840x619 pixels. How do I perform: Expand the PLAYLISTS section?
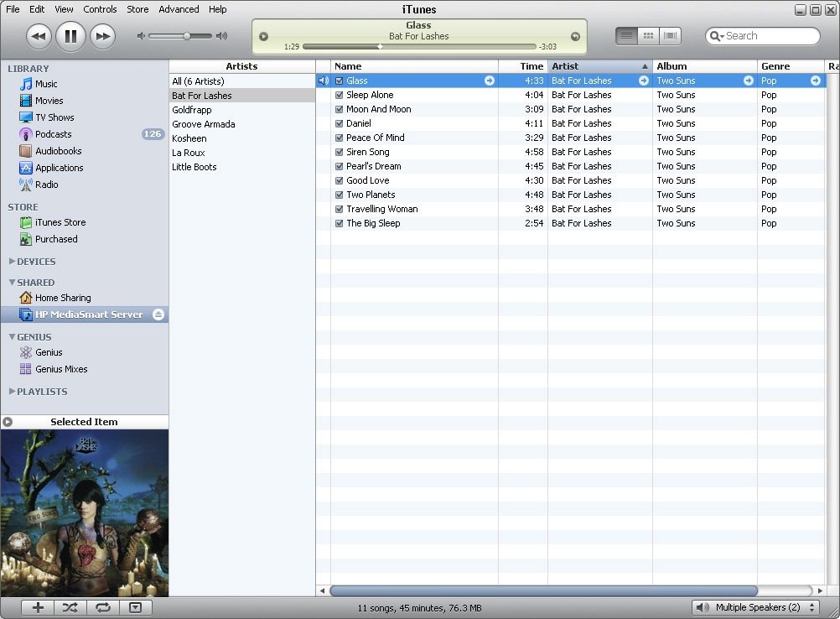(12, 391)
